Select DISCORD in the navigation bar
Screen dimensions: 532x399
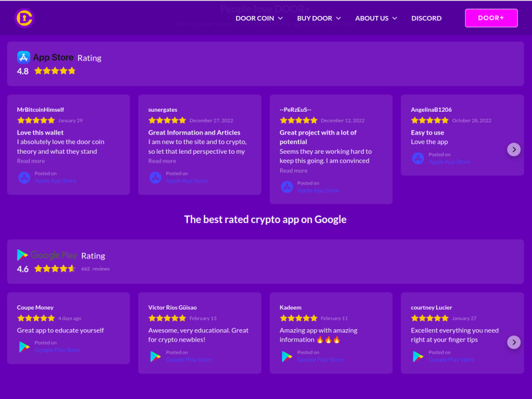pyautogui.click(x=426, y=18)
